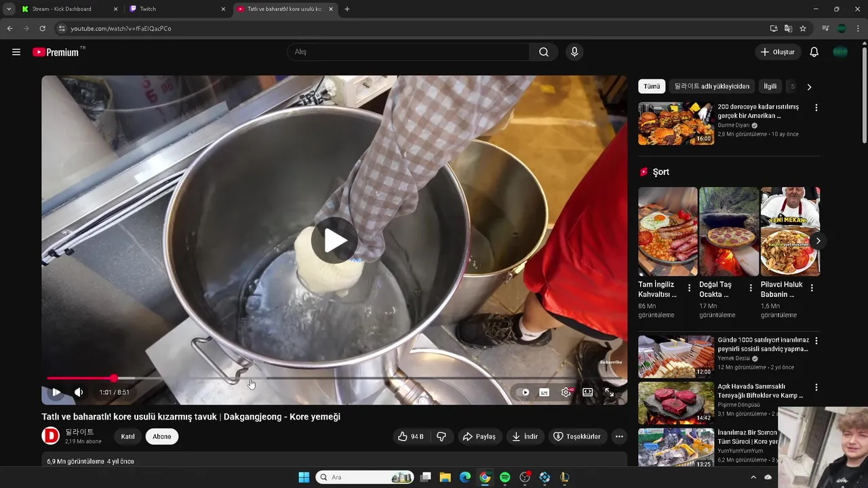Image resolution: width=868 pixels, height=488 pixels.
Task: Open the Tam İngiliz Kahvaltısı short
Action: [668, 231]
